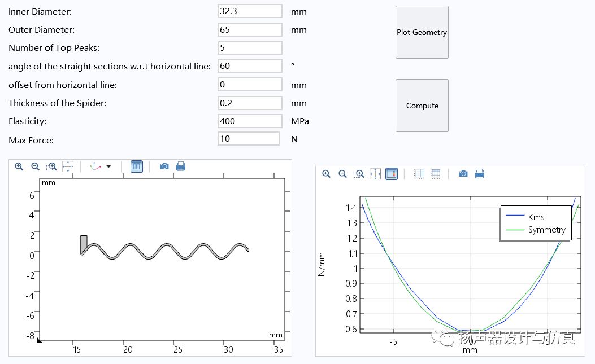Click zoom in icon above geometry plot
The width and height of the screenshot is (595, 364).
click(x=19, y=166)
